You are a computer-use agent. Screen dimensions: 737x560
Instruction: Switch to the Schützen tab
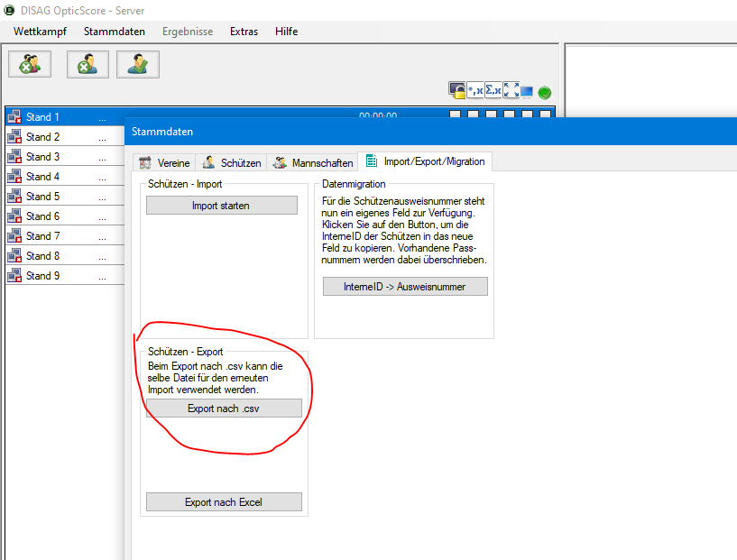[232, 163]
